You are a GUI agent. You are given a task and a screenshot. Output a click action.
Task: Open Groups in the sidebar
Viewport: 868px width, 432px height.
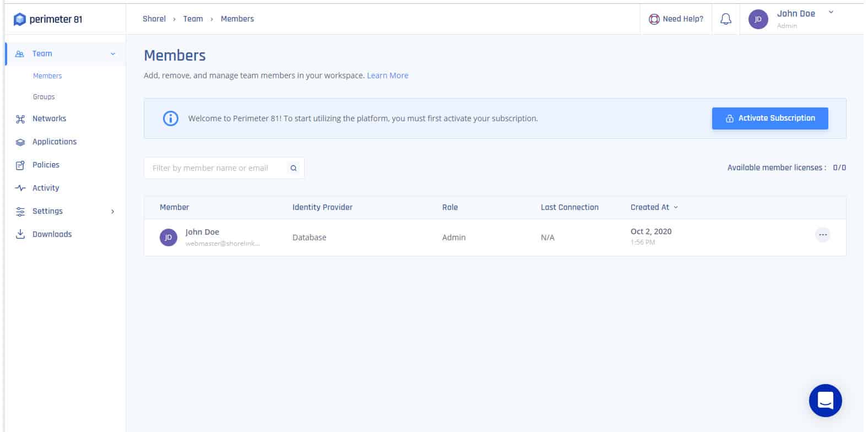(44, 97)
